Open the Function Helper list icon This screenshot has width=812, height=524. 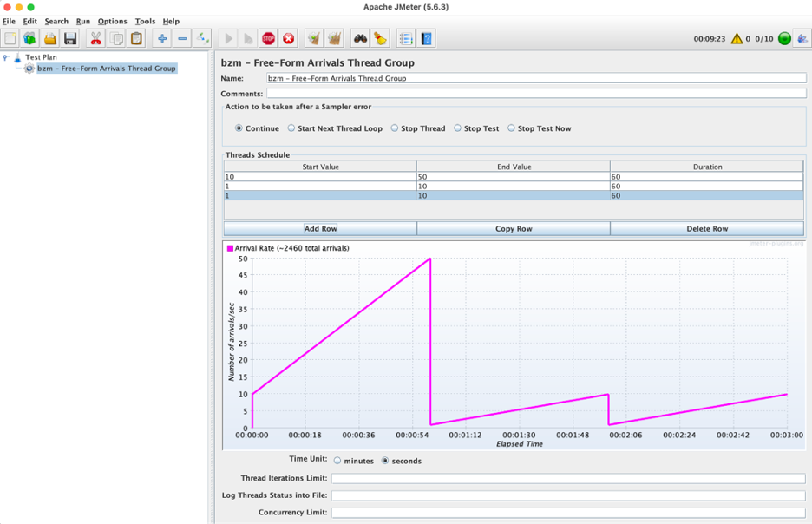click(x=406, y=38)
